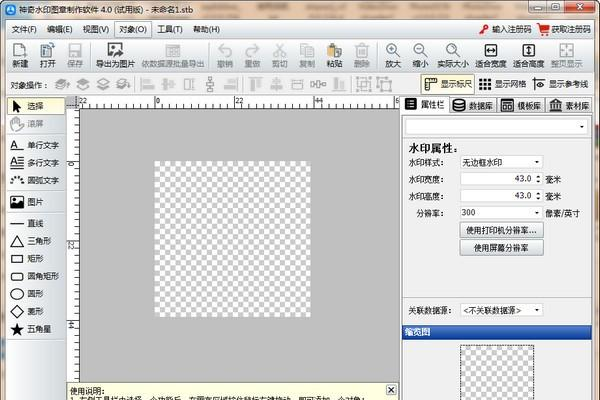This screenshot has height=400, width=600.
Task: Select the 五角星 star tool
Action: (x=36, y=329)
